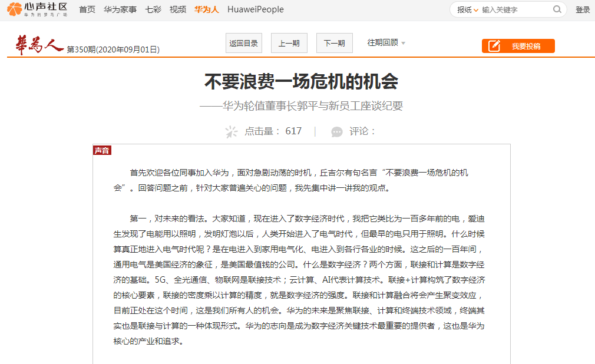Click the 登录 login link
The width and height of the screenshot is (595, 364).
point(582,9)
